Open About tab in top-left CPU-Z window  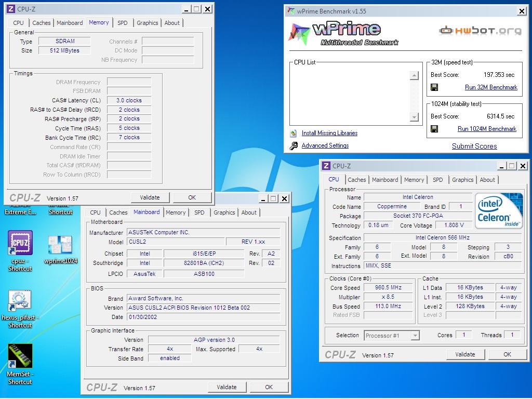pyautogui.click(x=172, y=23)
